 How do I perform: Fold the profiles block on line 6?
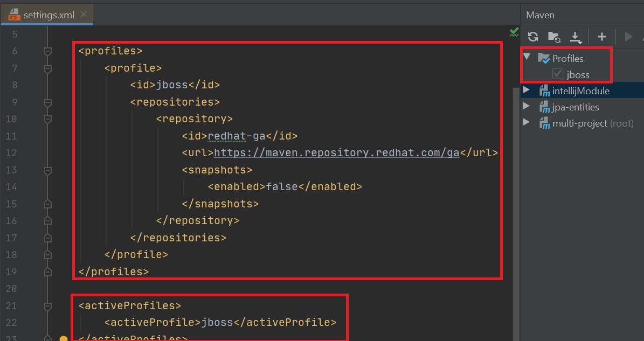tap(48, 51)
